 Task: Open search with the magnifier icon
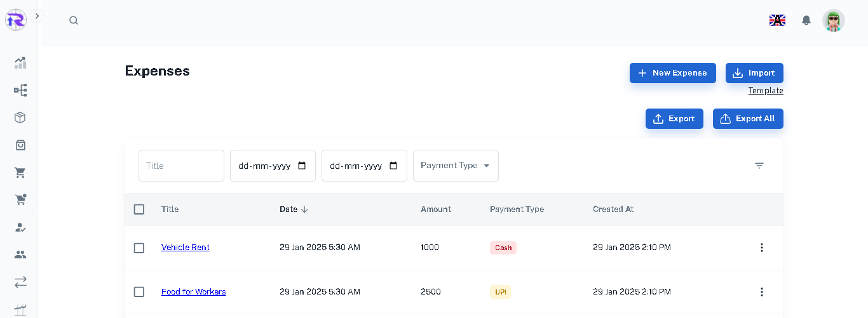(74, 20)
